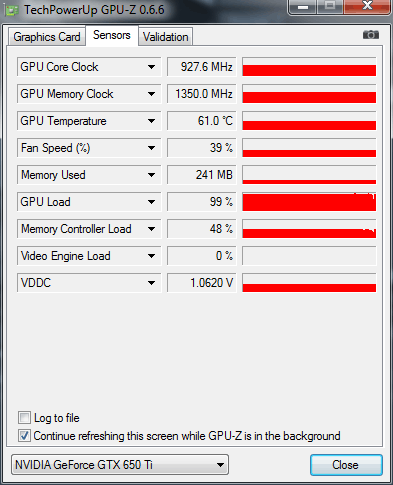Click the GPU Load history graph
This screenshot has height=485, width=393.
tap(309, 202)
